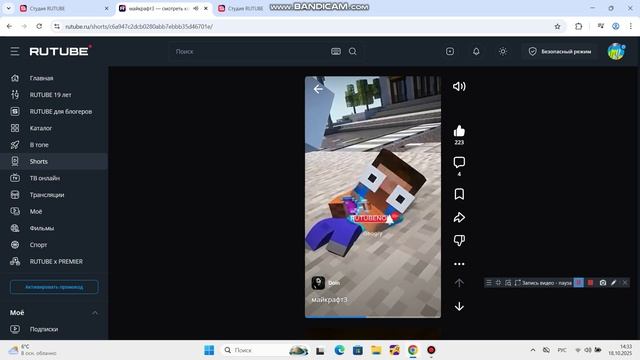This screenshot has height=360, width=640.
Task: Open Microsoft Edge from taskbar
Action: coord(339,350)
